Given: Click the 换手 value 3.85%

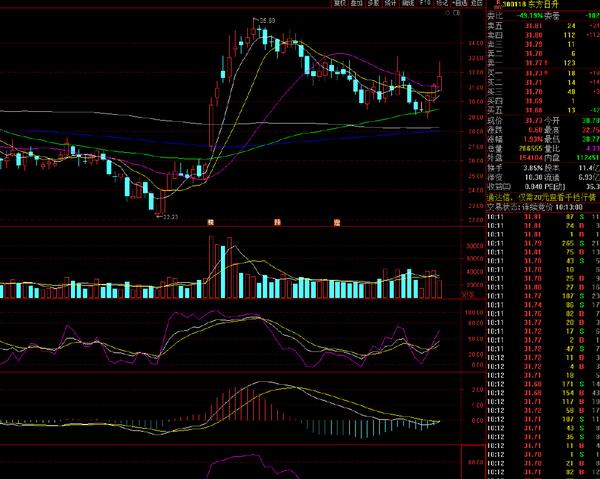Looking at the screenshot, I should tap(533, 168).
